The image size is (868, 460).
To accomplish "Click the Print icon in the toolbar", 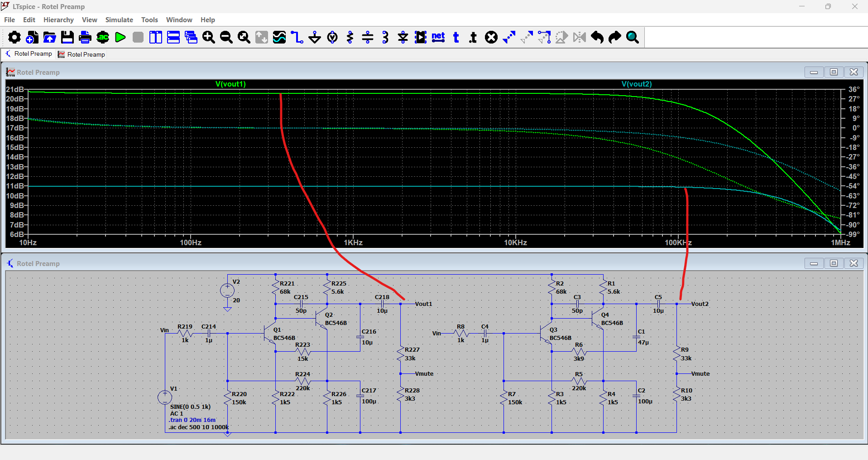I will point(85,37).
